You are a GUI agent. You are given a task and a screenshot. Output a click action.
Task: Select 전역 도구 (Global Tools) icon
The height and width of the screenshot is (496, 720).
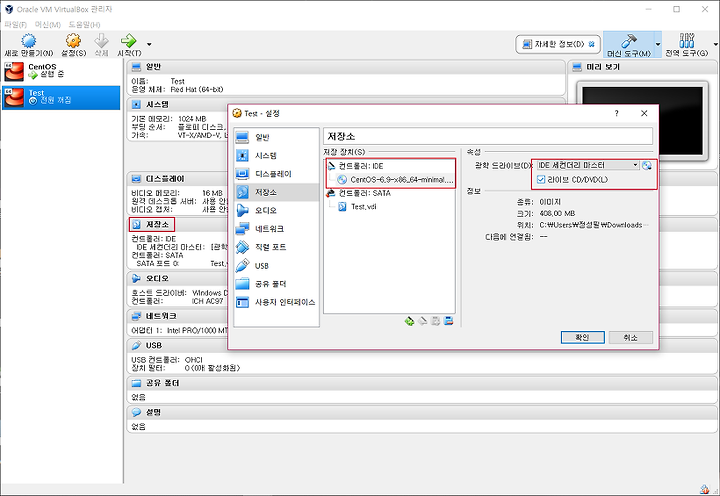pos(686,45)
